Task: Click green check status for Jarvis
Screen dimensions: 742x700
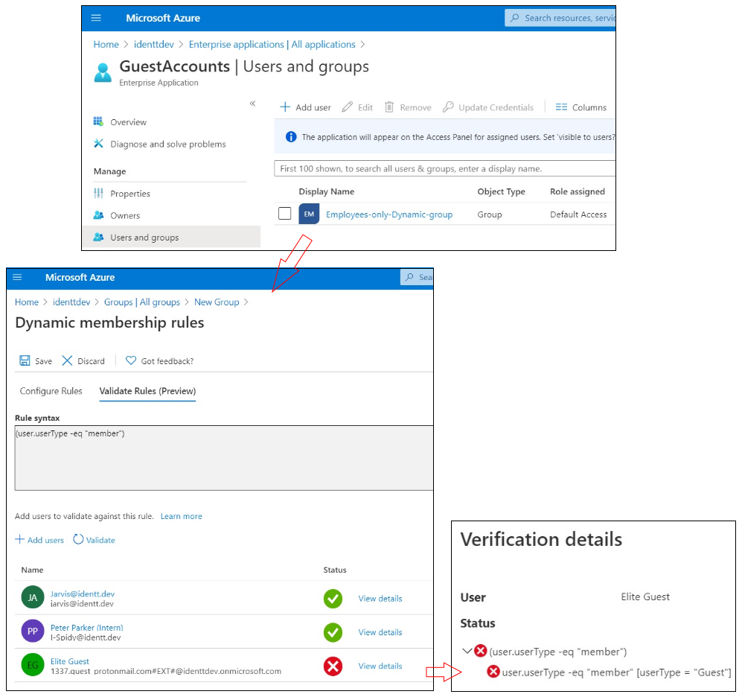Action: click(333, 599)
